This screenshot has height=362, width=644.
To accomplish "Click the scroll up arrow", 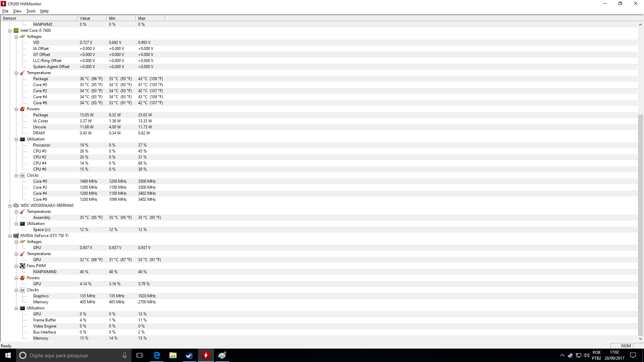I will [x=640, y=24].
